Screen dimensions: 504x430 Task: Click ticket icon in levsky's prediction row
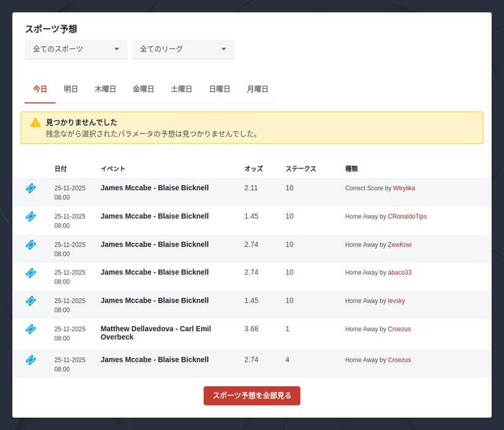(31, 301)
